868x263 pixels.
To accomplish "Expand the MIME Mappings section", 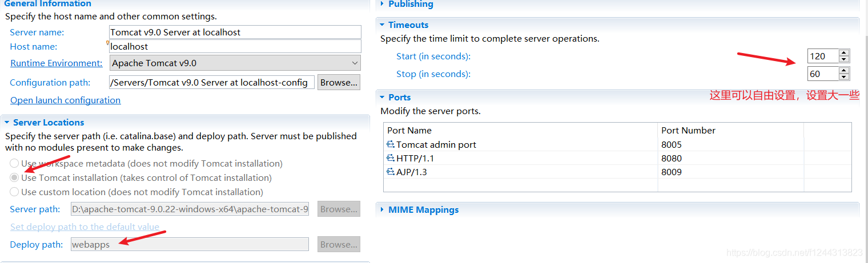I will click(382, 210).
